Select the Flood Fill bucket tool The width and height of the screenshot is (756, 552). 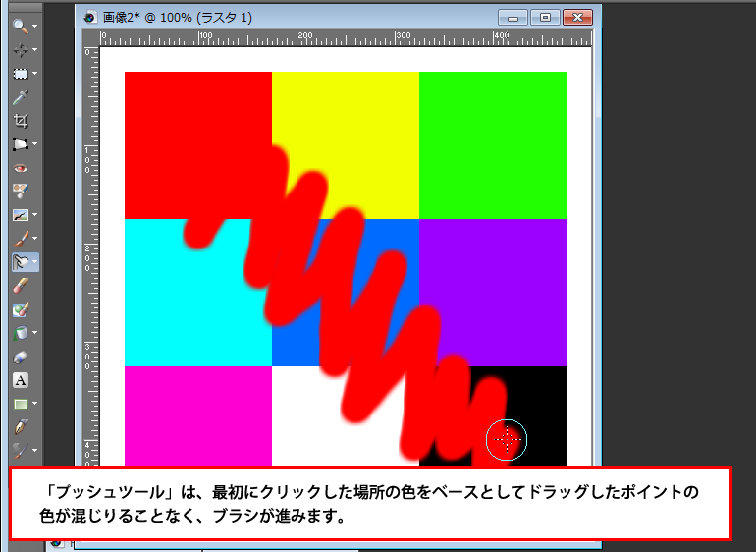pyautogui.click(x=21, y=333)
